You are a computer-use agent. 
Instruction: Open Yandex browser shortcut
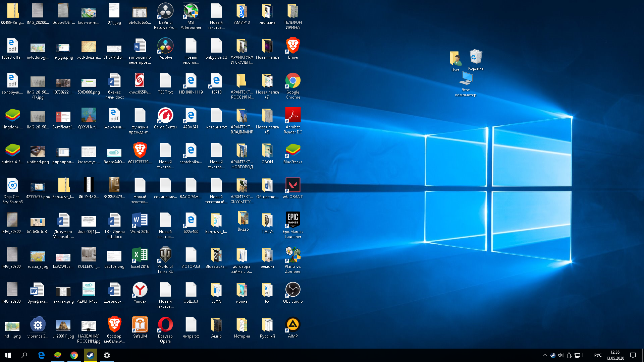pos(140,290)
